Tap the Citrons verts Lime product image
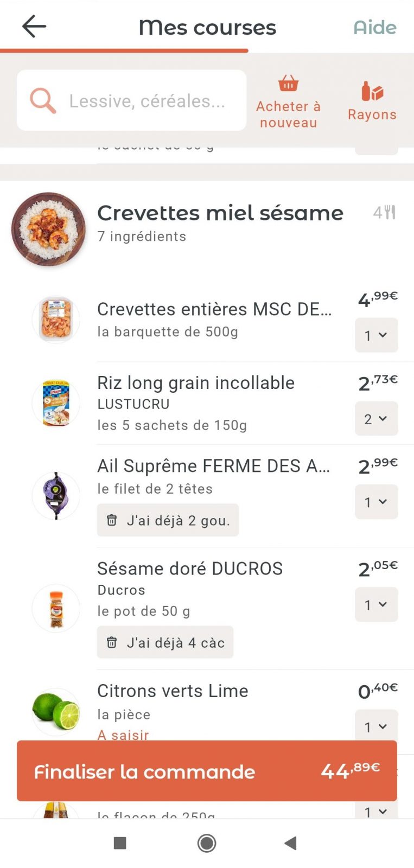 pos(56,711)
